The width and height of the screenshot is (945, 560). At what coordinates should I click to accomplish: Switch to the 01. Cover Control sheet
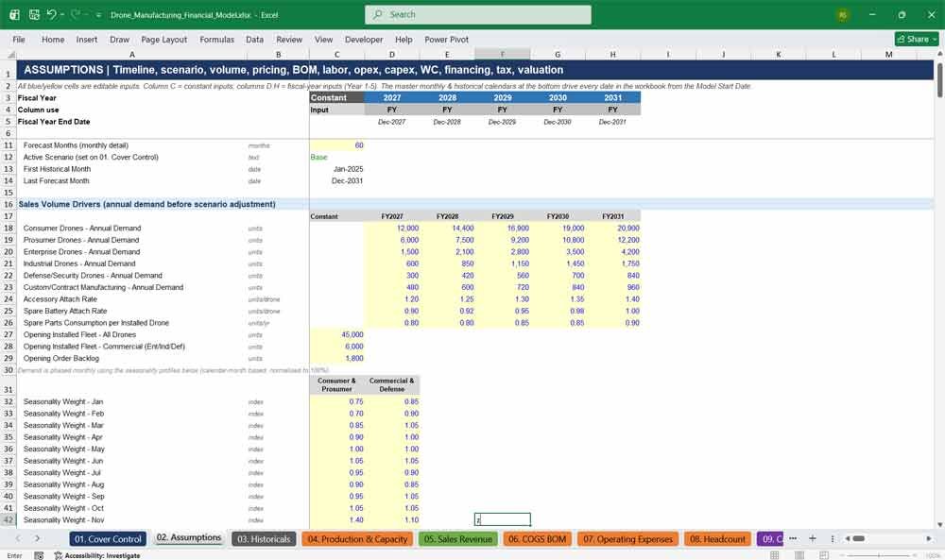tap(108, 539)
